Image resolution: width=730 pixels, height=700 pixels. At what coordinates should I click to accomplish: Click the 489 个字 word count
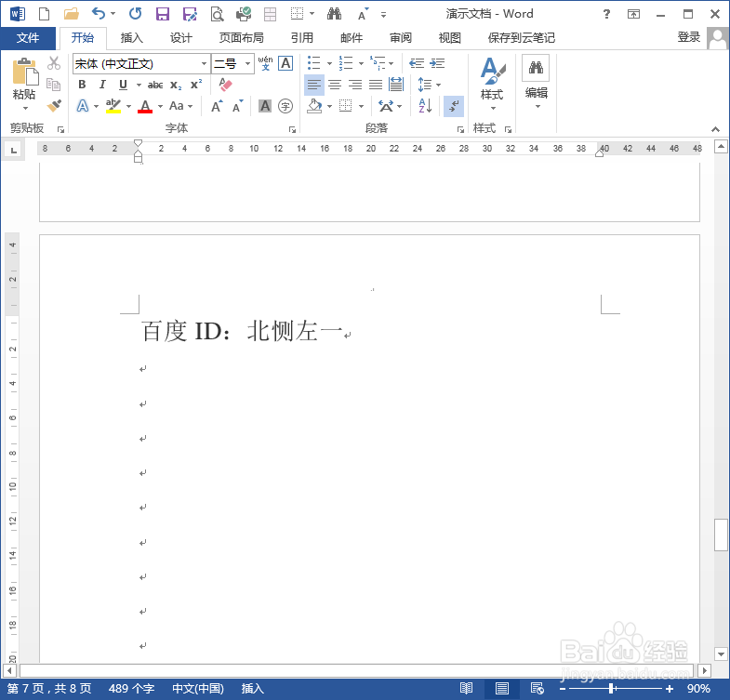click(131, 688)
